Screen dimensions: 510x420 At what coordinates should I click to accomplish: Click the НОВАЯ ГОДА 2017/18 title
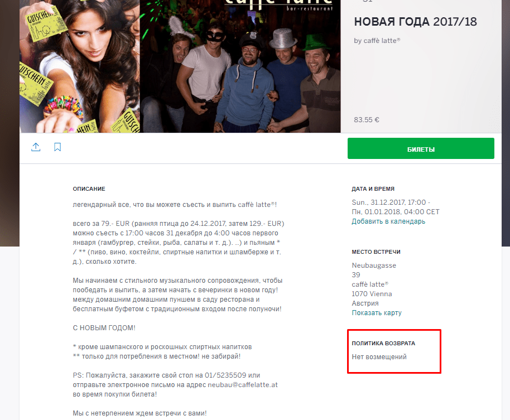(415, 22)
